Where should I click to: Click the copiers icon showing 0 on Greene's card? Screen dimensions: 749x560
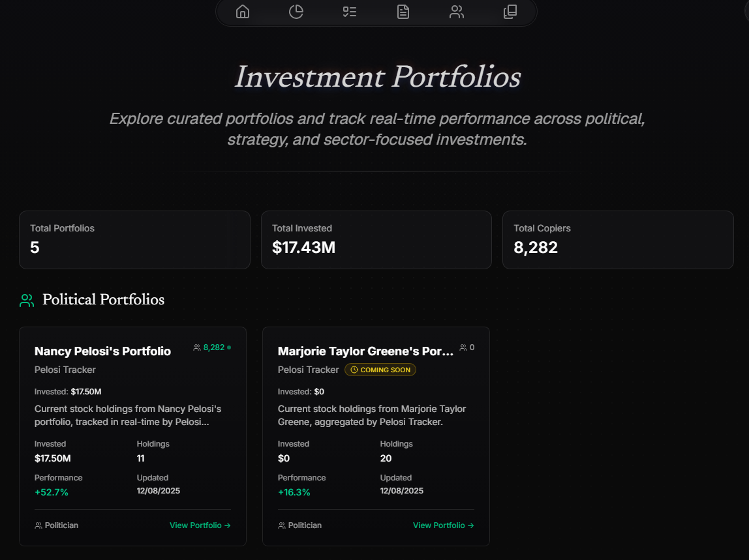(462, 347)
